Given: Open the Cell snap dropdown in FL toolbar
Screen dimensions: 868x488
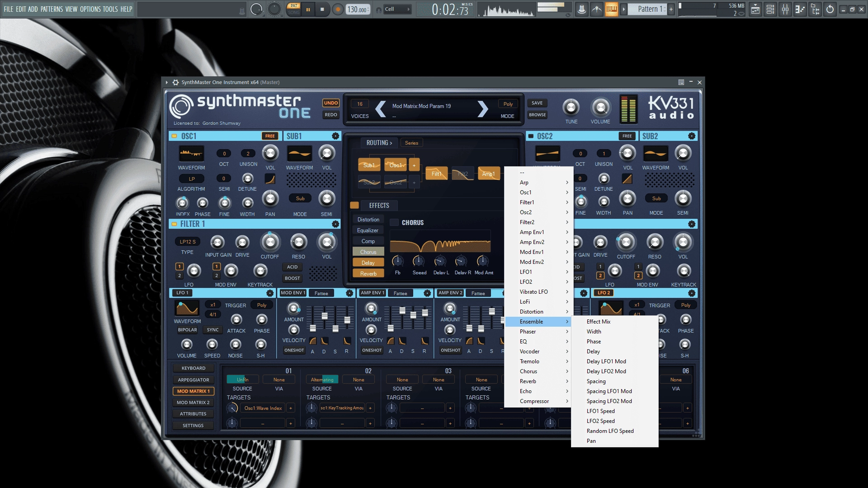Looking at the screenshot, I should [397, 9].
